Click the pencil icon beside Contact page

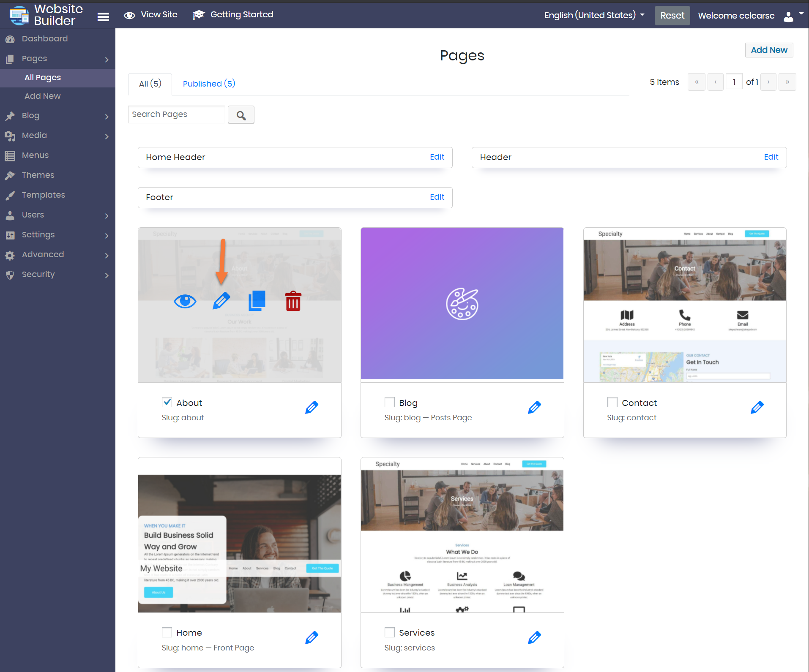pos(757,407)
